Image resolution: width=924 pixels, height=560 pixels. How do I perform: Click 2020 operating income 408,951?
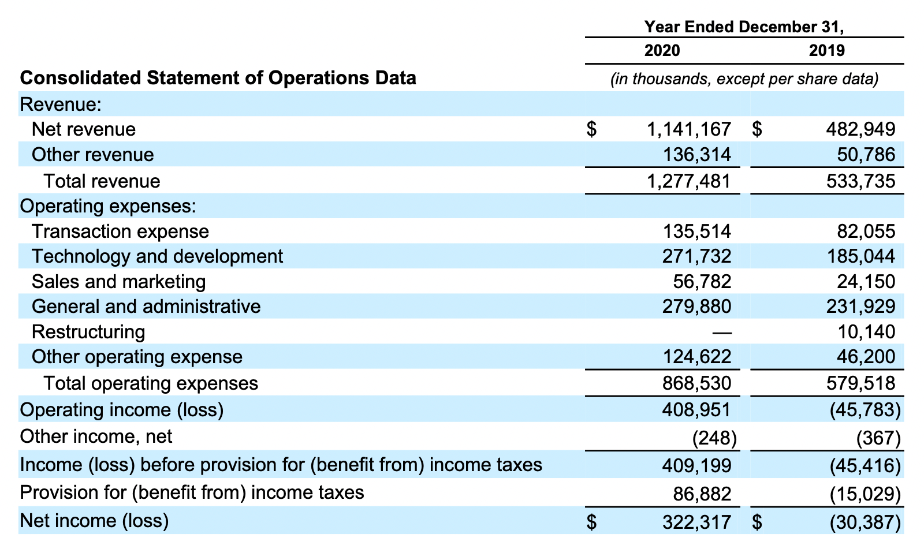(x=696, y=410)
